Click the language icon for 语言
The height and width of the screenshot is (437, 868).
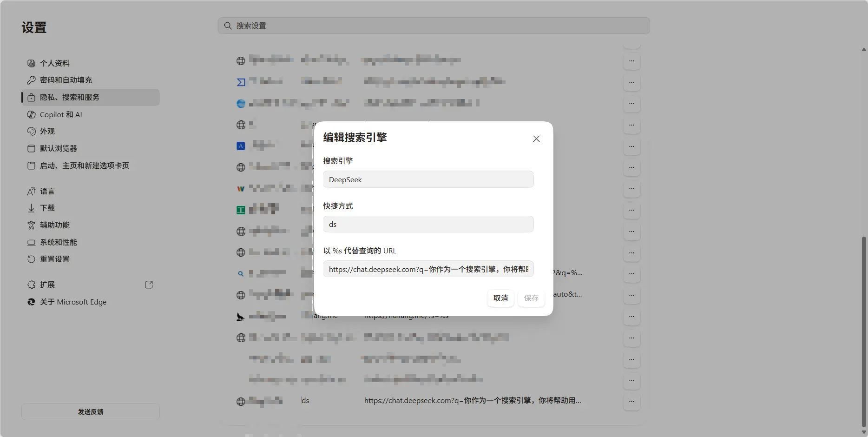coord(31,191)
